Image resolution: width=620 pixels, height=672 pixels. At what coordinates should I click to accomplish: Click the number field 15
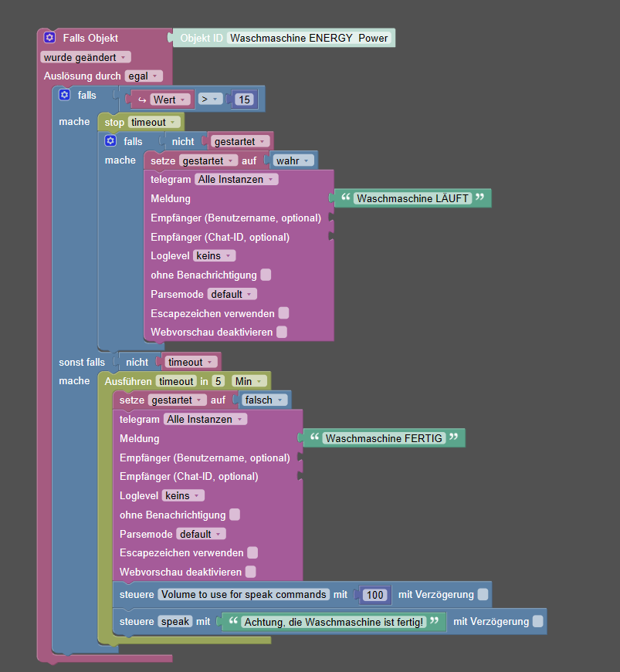245,100
